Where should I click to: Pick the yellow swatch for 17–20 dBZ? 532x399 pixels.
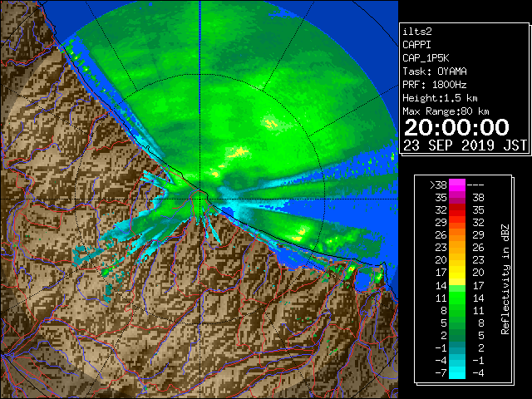(457, 273)
